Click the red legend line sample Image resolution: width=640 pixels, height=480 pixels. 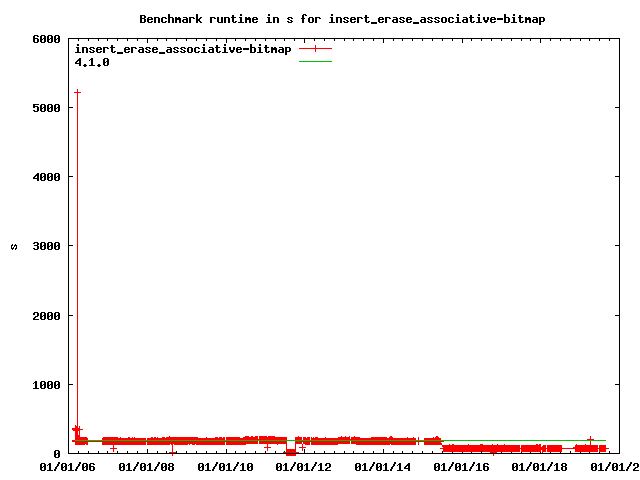(315, 48)
